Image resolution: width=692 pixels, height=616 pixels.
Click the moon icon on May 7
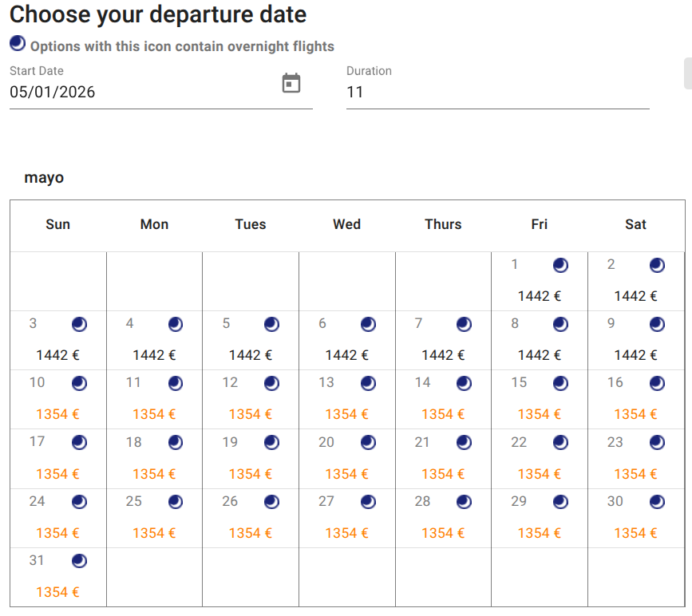tap(464, 324)
